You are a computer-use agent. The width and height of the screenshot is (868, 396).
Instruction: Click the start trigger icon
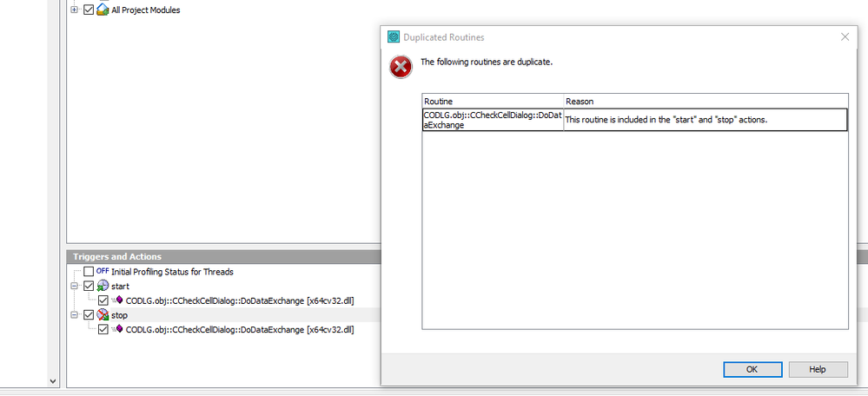(103, 286)
